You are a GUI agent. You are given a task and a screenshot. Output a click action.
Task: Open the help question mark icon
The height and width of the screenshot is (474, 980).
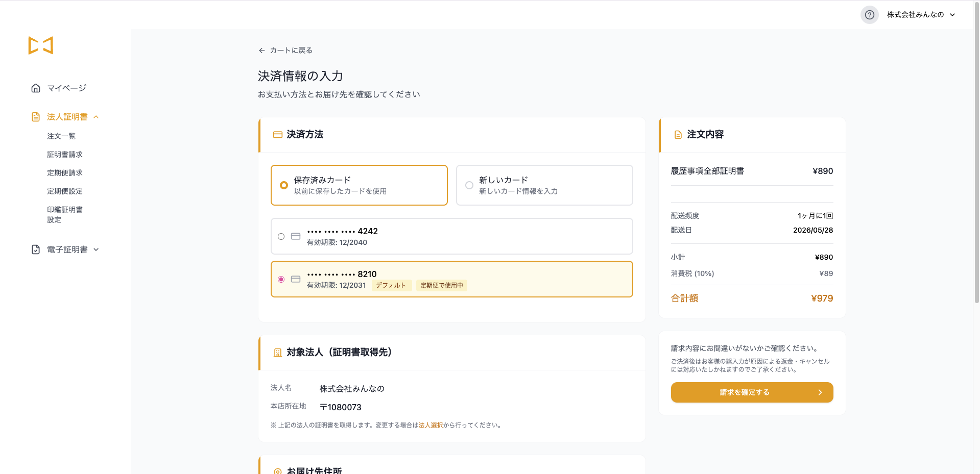point(869,15)
